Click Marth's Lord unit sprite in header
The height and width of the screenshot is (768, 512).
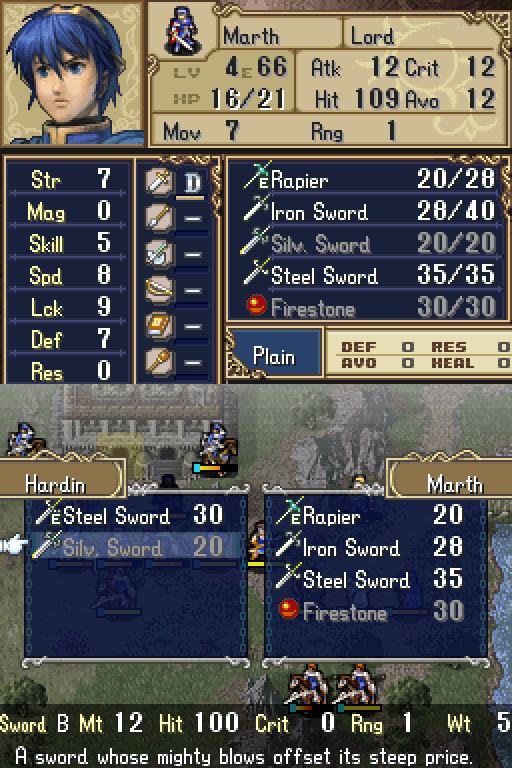[x=183, y=30]
